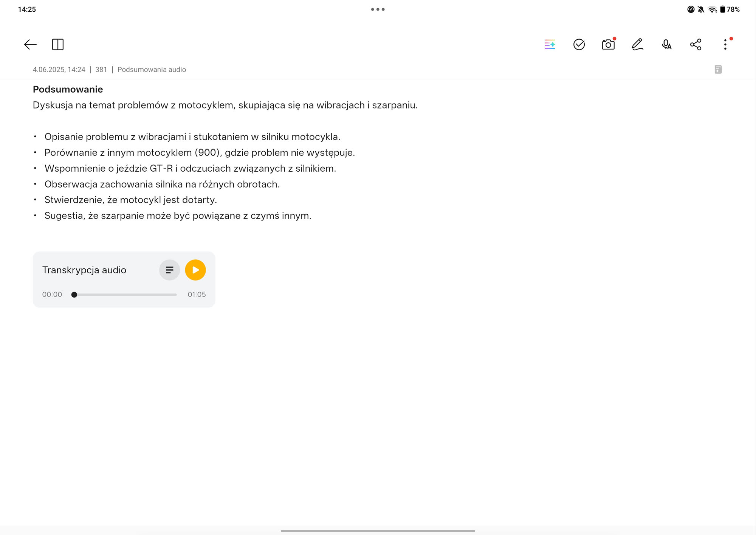756x535 pixels.
Task: Tap the checkmark circle task icon
Action: (579, 45)
